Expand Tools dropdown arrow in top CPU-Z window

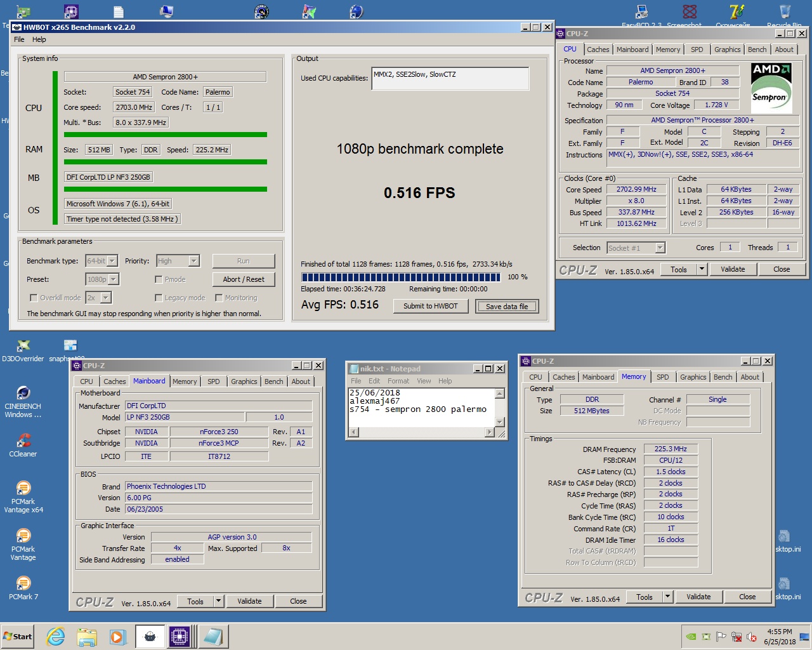(x=702, y=269)
